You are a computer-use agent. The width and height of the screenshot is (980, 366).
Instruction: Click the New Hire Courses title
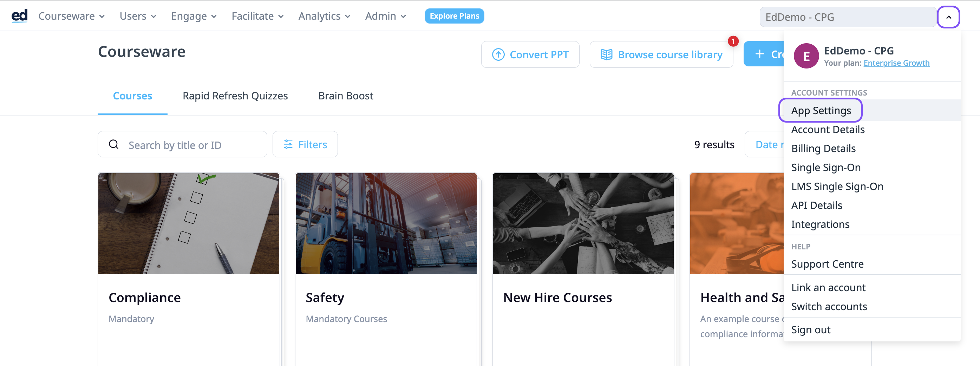[x=557, y=298]
